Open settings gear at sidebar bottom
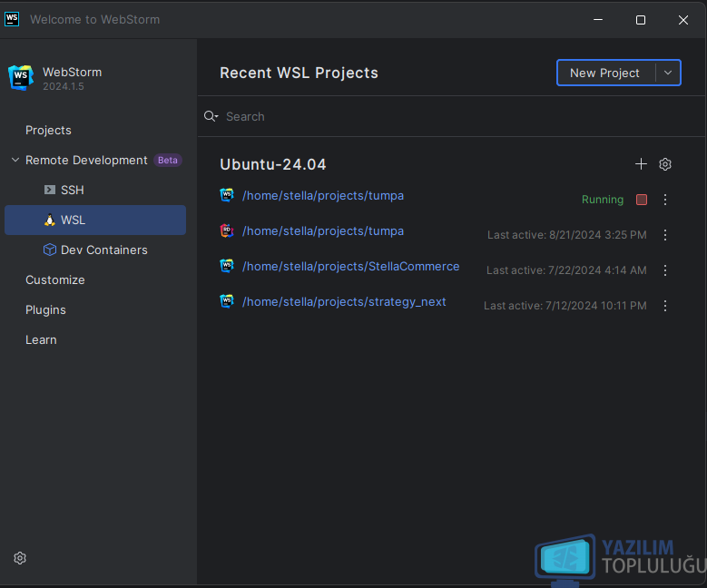The height and width of the screenshot is (588, 707). [20, 558]
